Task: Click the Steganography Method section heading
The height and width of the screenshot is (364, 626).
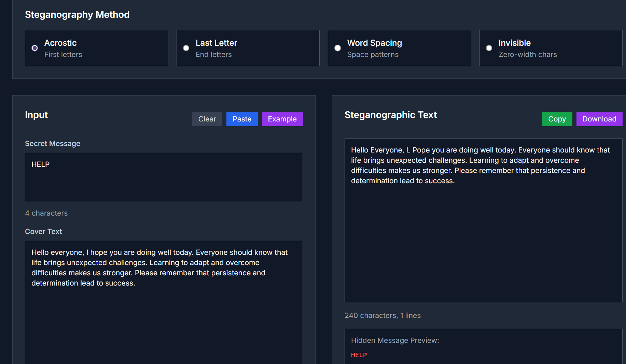Action: click(77, 15)
